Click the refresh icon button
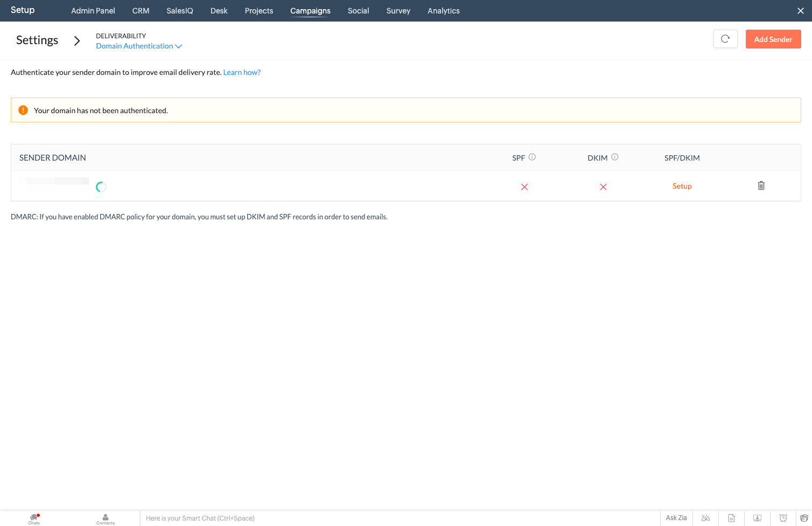The height and width of the screenshot is (526, 812). (725, 39)
